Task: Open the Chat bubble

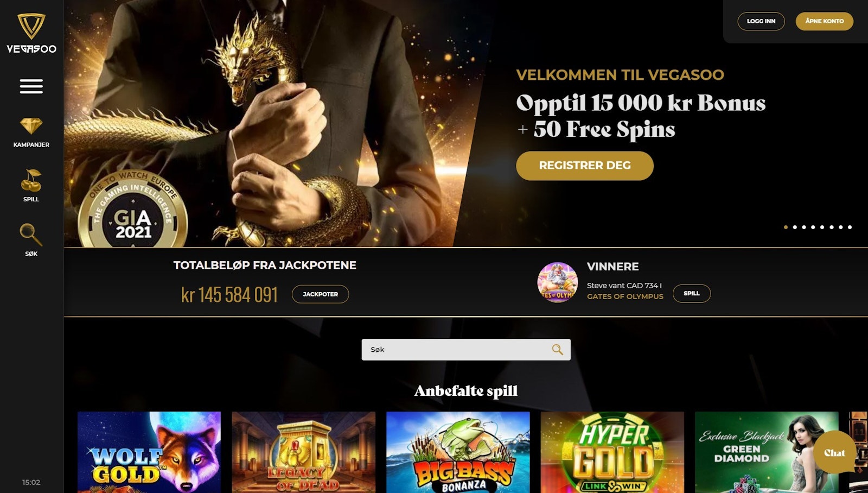Action: click(834, 452)
